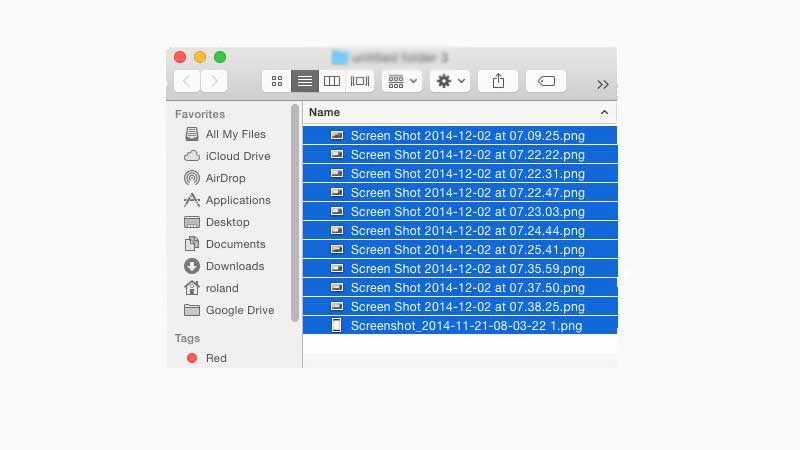Zoom the Finder window with green button

point(220,57)
